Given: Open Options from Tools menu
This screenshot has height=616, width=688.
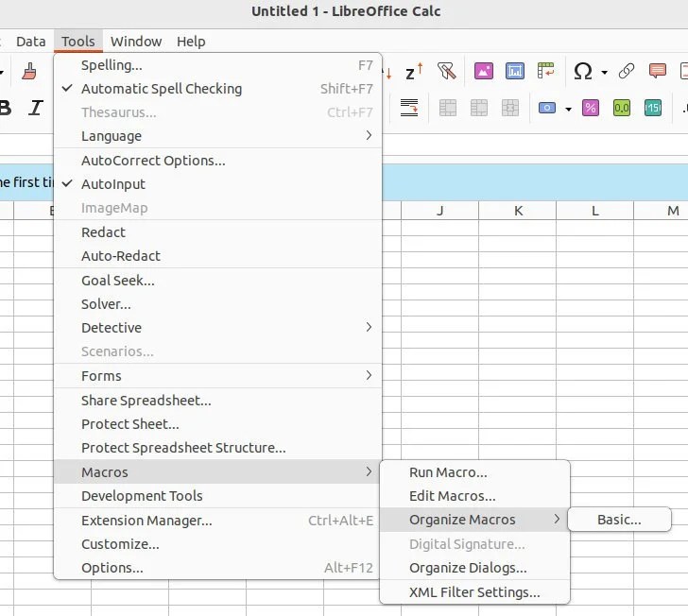Looking at the screenshot, I should coord(217,568).
